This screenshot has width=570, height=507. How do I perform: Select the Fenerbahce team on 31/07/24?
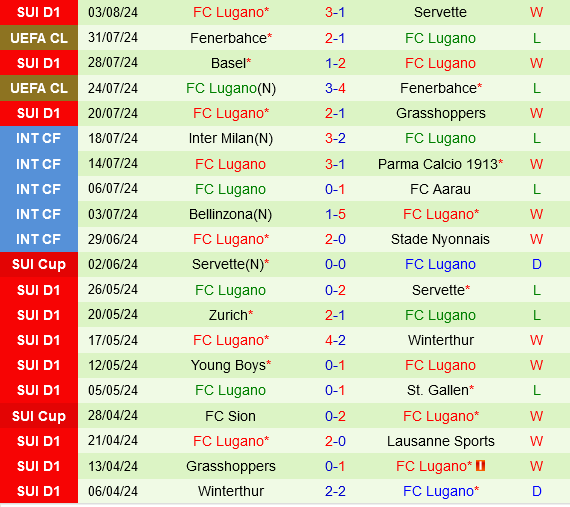click(231, 38)
